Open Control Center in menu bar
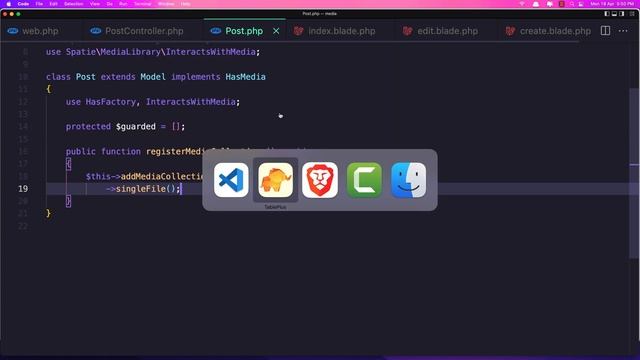Image resolution: width=640 pixels, height=360 pixels. [x=581, y=4]
